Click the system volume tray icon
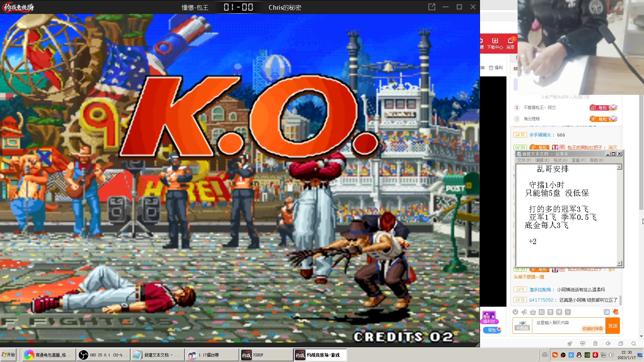 [x=611, y=355]
